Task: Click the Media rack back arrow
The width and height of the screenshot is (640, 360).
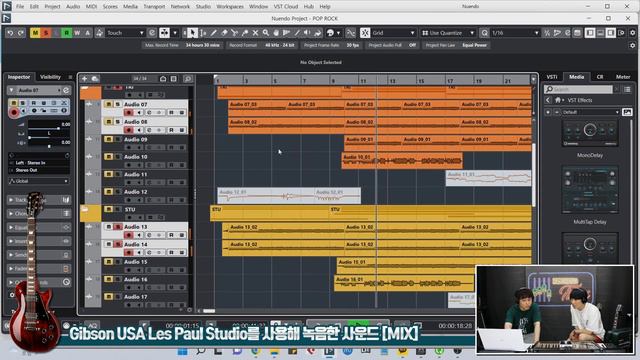Action: pyautogui.click(x=548, y=100)
